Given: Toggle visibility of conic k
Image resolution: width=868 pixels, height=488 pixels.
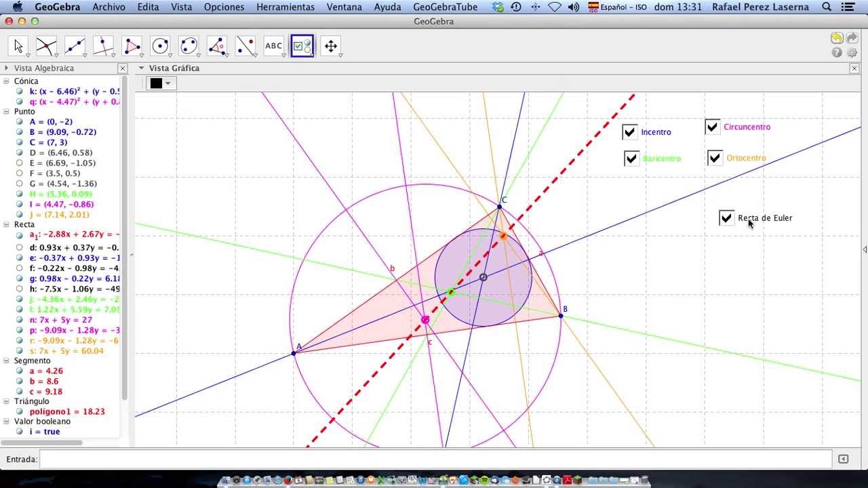Looking at the screenshot, I should tap(20, 91).
